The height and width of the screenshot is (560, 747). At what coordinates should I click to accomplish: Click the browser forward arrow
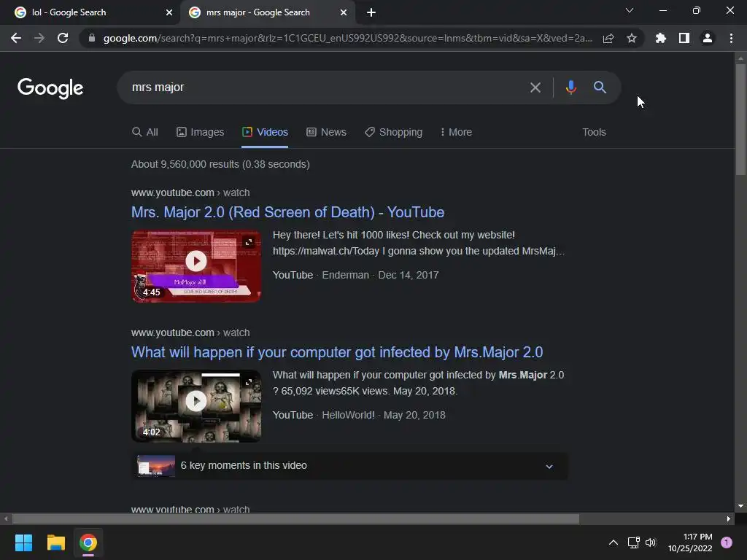(39, 38)
